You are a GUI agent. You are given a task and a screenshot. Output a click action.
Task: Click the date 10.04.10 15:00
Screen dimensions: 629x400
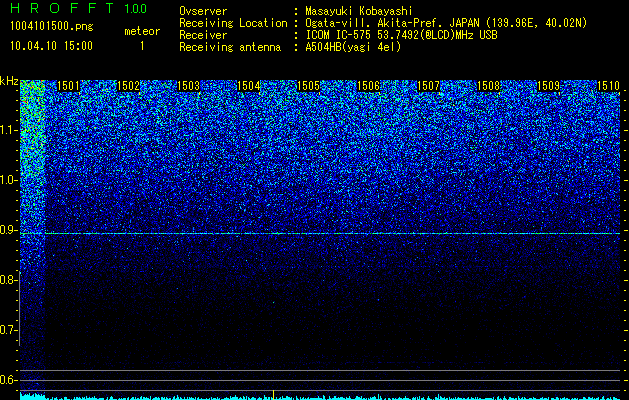pos(51,46)
